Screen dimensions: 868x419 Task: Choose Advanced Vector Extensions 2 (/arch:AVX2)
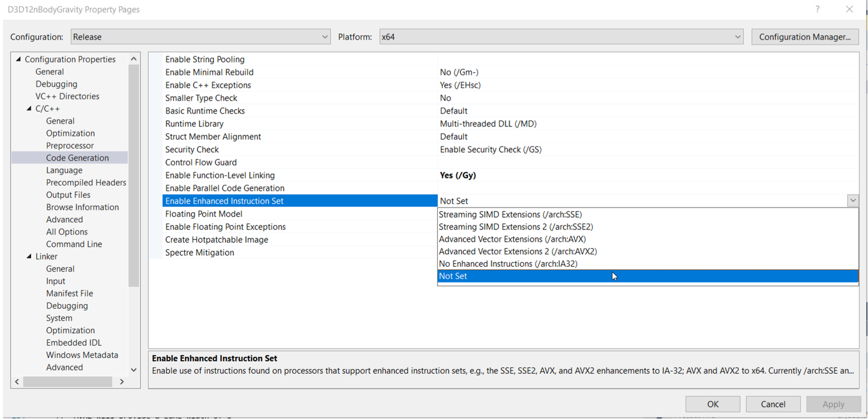pos(648,251)
